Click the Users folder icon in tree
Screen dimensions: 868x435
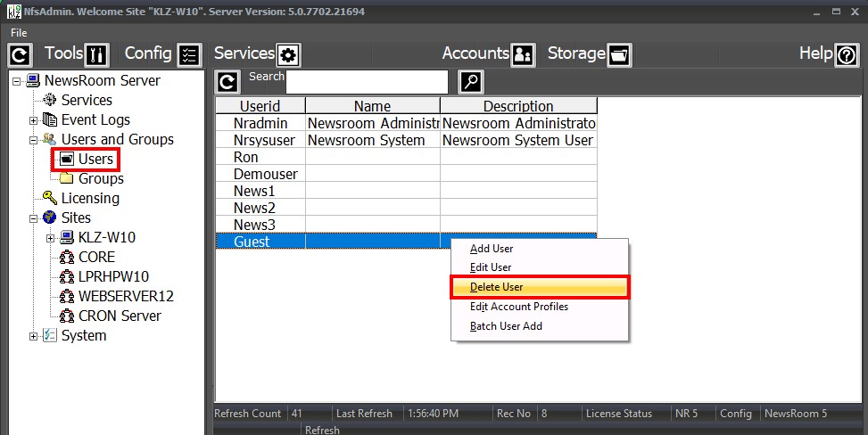[67, 160]
